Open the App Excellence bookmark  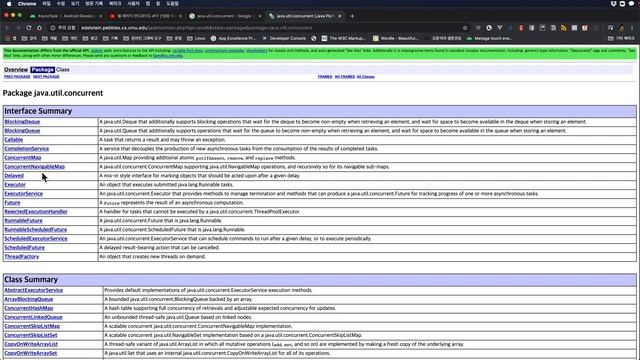233,38
